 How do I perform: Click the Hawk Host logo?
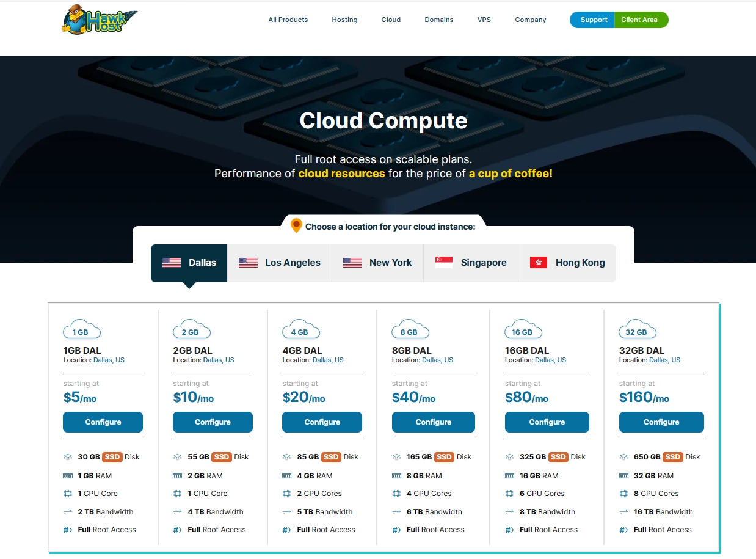tap(100, 20)
